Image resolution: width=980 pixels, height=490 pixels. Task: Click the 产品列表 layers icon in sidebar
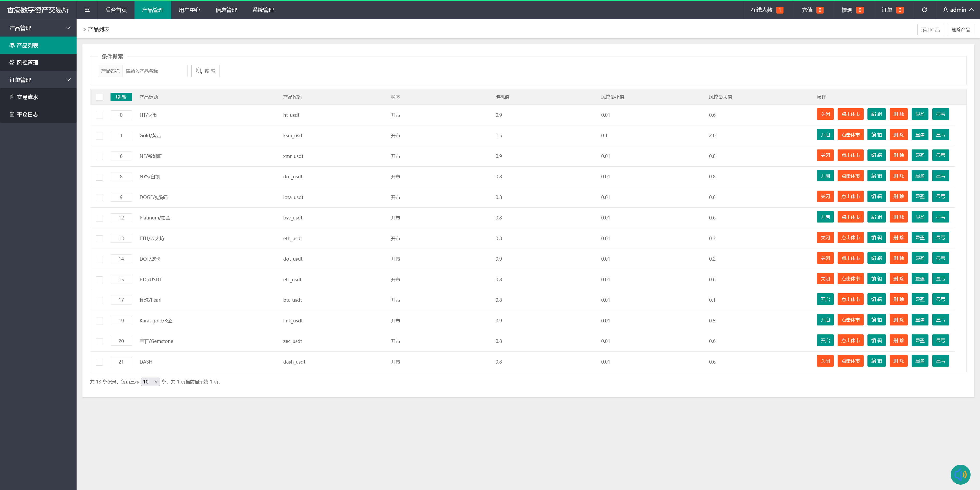pos(12,45)
